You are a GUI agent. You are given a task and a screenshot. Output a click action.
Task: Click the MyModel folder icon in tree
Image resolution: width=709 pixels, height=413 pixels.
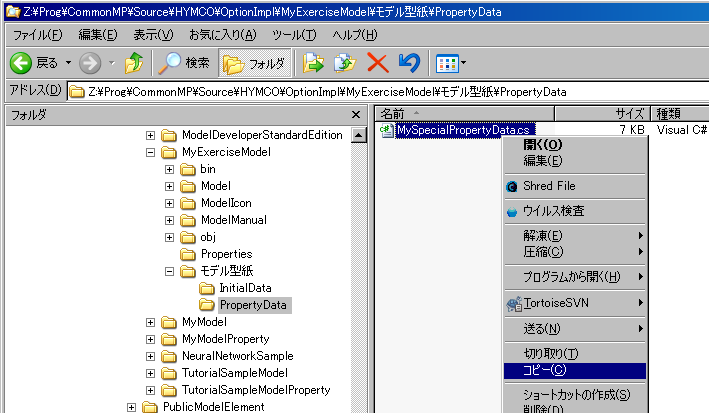pyautogui.click(x=169, y=323)
